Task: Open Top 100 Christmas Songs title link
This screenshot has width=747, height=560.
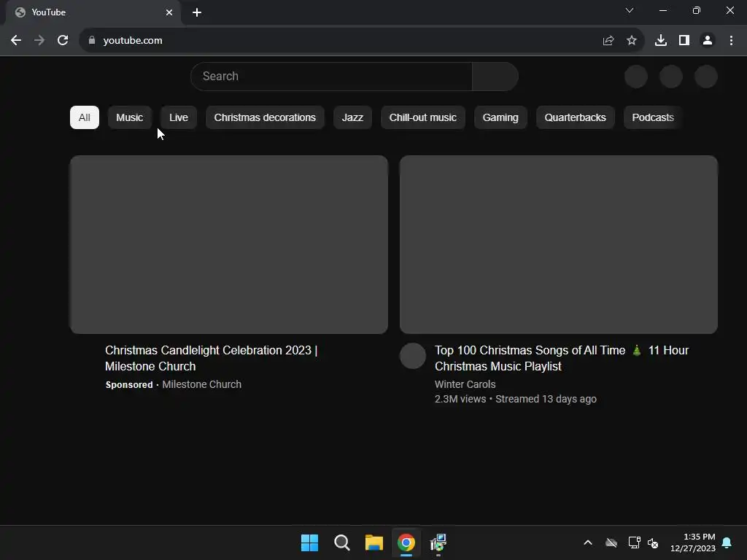Action: (562, 358)
